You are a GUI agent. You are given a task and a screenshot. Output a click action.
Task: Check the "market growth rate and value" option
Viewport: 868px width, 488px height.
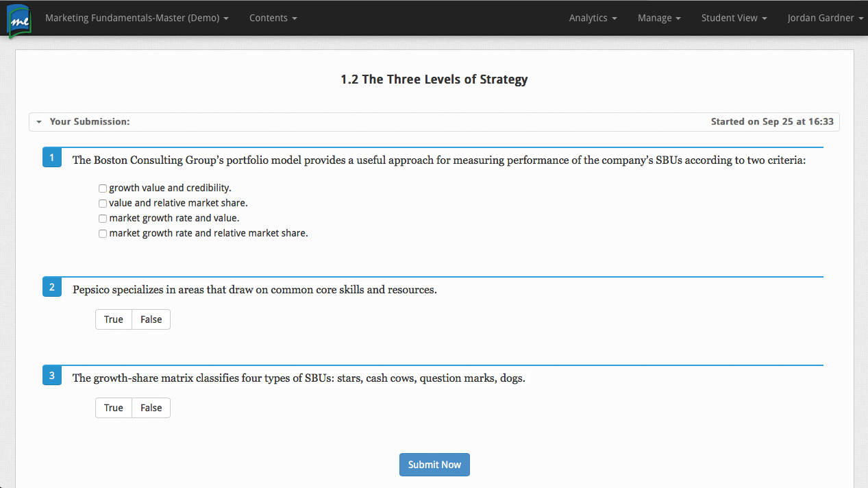[102, 218]
